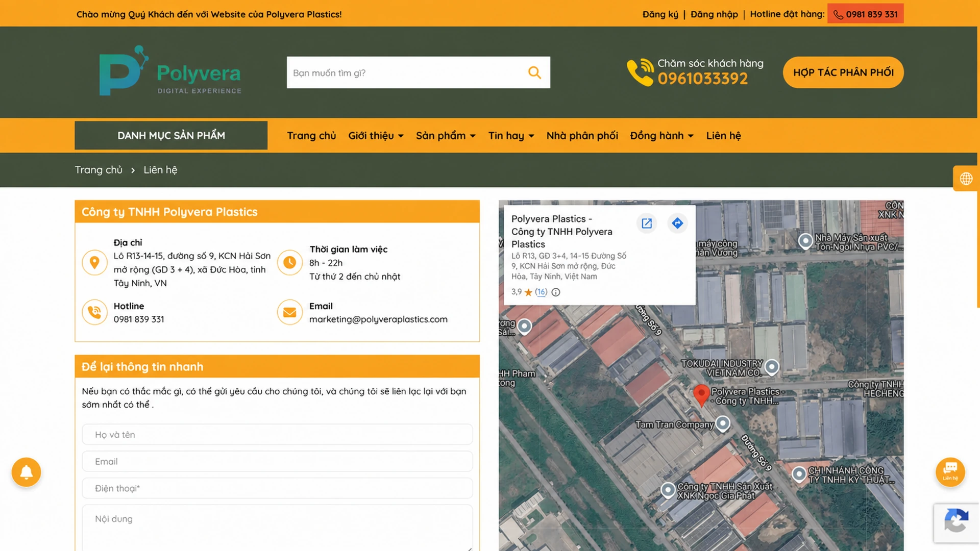Screen dimensions: 980x551
Task: Click the customer care phone icon
Action: point(640,72)
